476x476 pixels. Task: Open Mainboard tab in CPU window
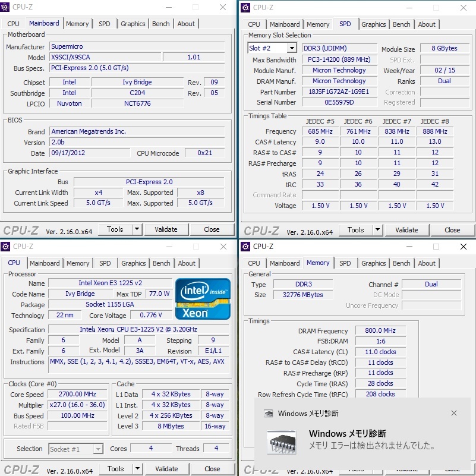[x=45, y=263]
